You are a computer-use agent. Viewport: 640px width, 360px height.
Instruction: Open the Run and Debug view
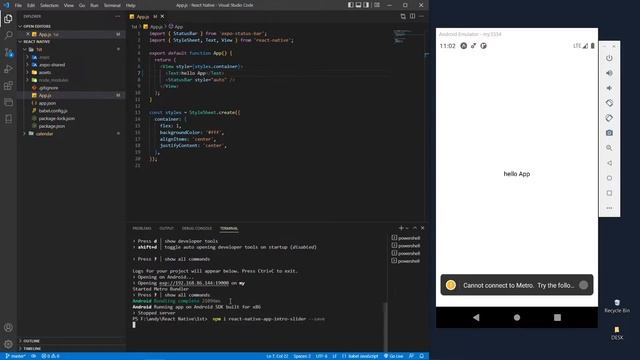click(8, 69)
